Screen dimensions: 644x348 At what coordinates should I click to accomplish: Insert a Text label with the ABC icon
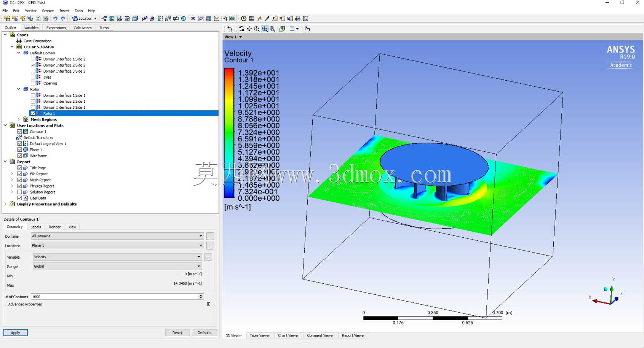(145, 18)
